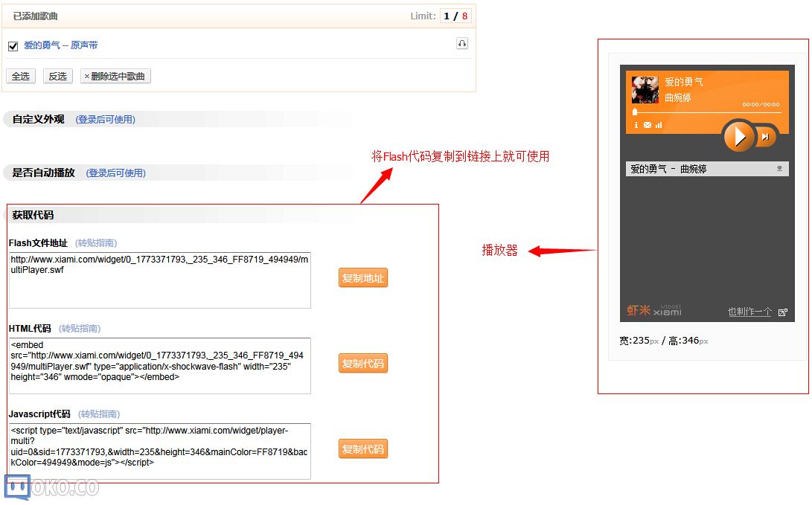Click the artist name 曲婉婷 in the player header
The height and width of the screenshot is (505, 812).
coord(678,97)
